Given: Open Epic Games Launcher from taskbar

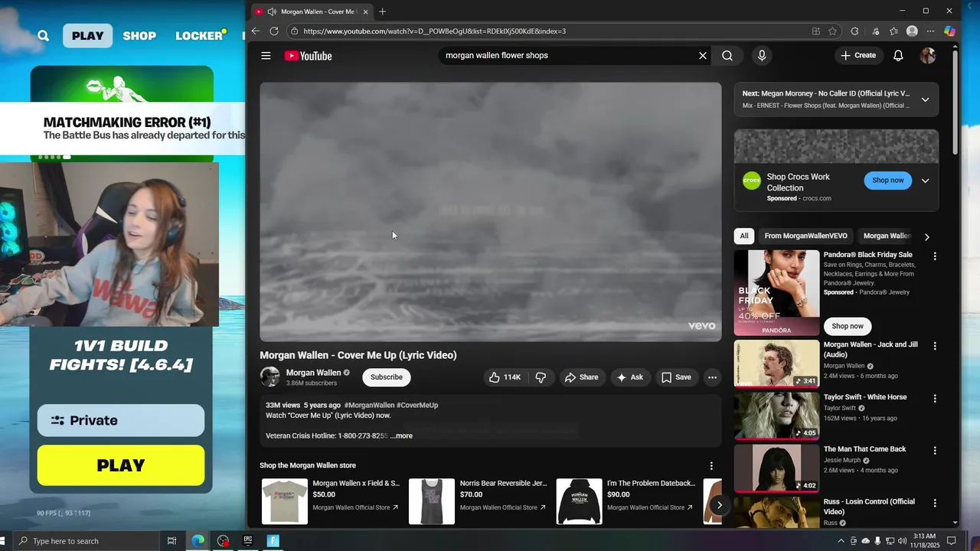Looking at the screenshot, I should (248, 540).
